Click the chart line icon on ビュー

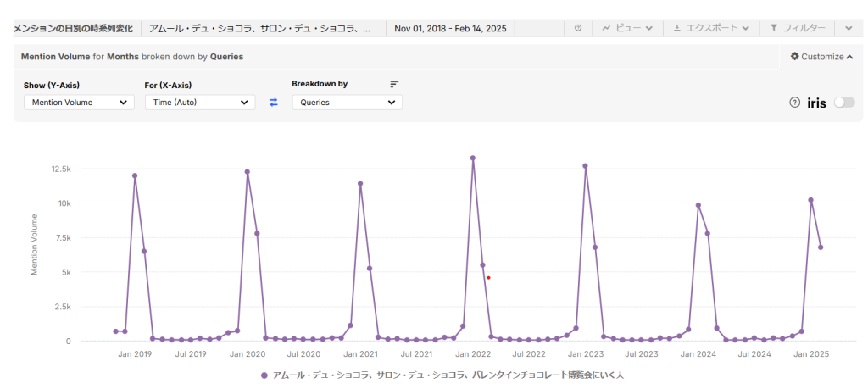click(606, 28)
